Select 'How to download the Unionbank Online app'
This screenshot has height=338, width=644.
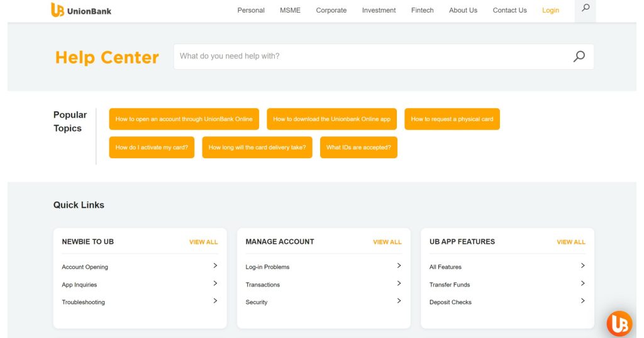point(332,119)
